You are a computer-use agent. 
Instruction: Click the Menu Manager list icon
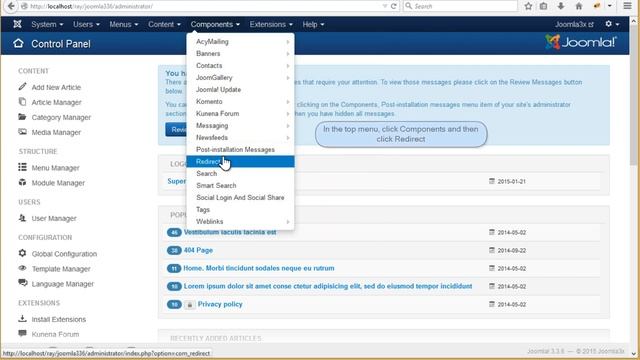[x=22, y=167]
